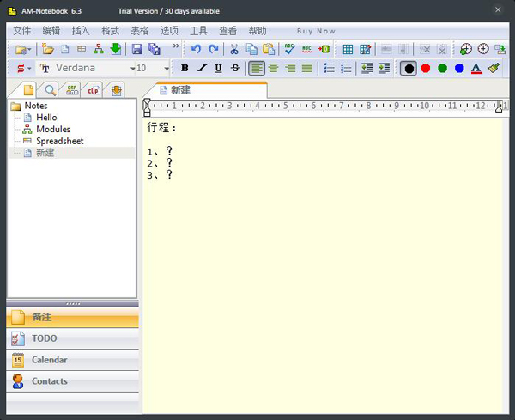Select the Modules note in tree
Viewport: 515px width, 420px height.
53,129
